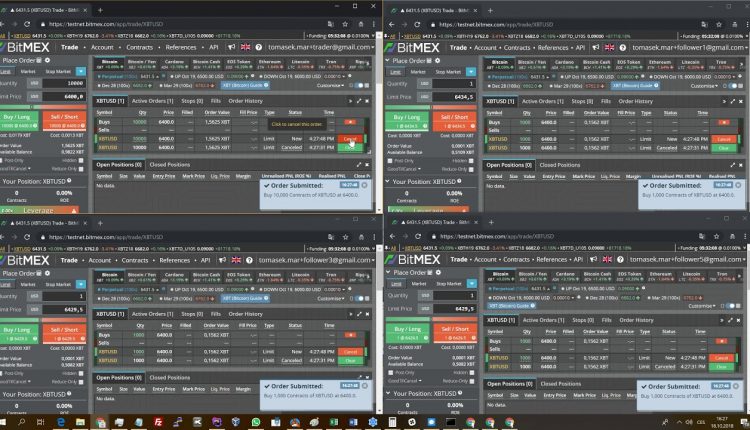
Task: Select Market order tab in follower3 window
Action: tap(28, 284)
